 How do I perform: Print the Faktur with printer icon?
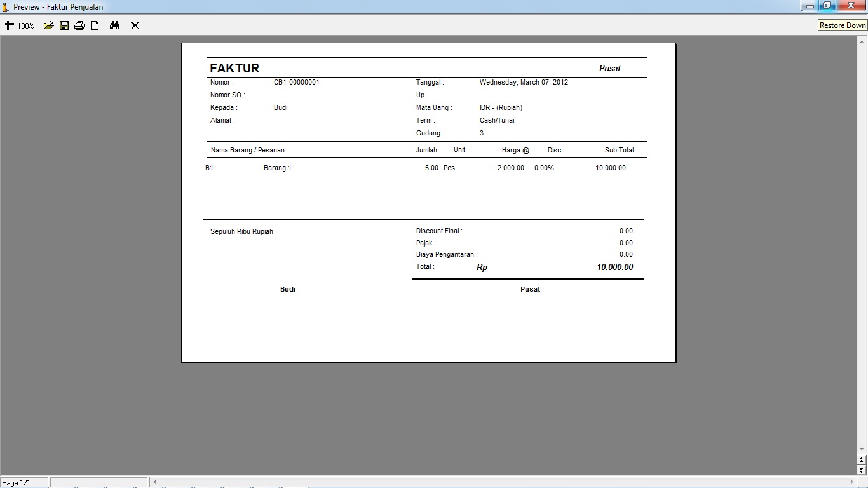pos(79,25)
